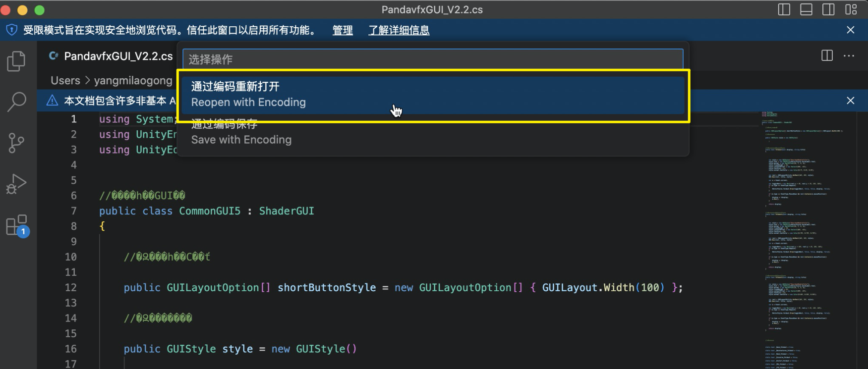The width and height of the screenshot is (868, 369).
Task: Click the 选择操作 input field
Action: 432,59
